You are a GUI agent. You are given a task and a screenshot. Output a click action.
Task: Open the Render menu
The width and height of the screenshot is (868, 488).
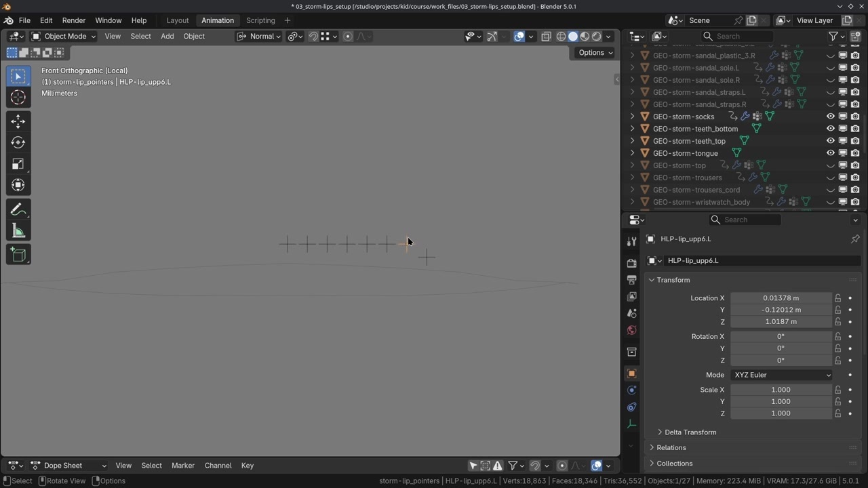pyautogui.click(x=74, y=20)
